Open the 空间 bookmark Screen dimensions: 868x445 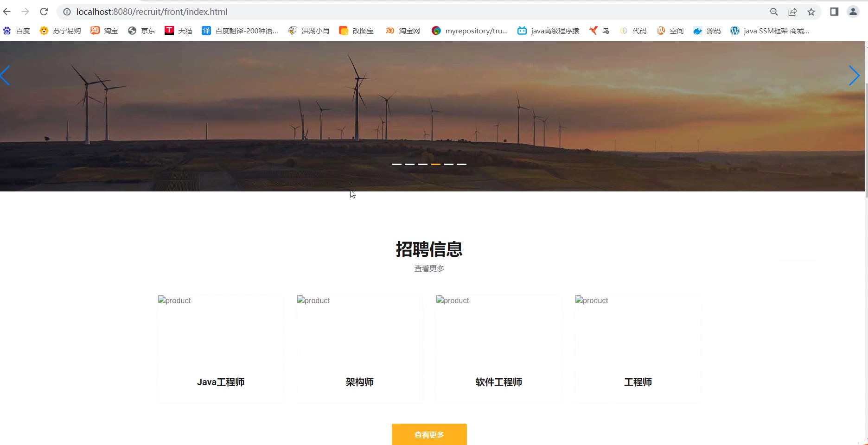tap(670, 31)
